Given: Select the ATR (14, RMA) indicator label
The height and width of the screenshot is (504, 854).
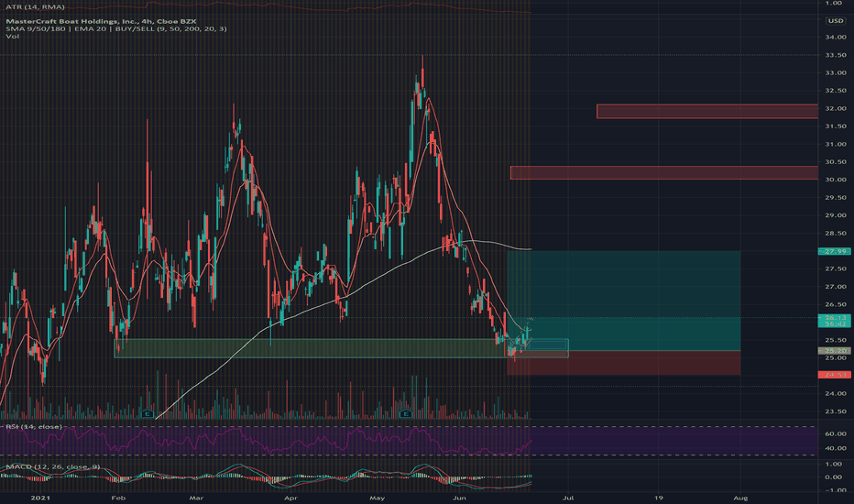Looking at the screenshot, I should point(35,6).
